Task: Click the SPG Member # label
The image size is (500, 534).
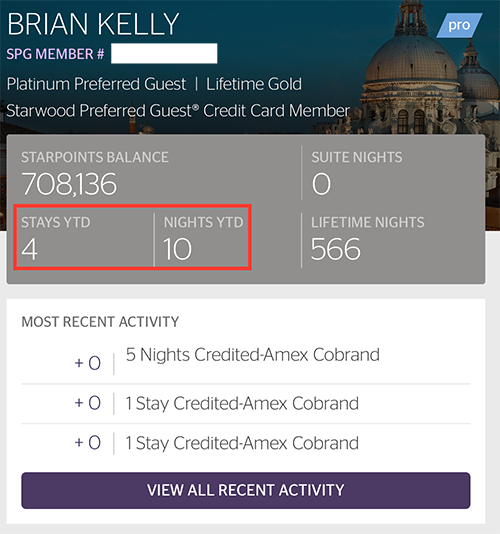Action: tap(56, 54)
